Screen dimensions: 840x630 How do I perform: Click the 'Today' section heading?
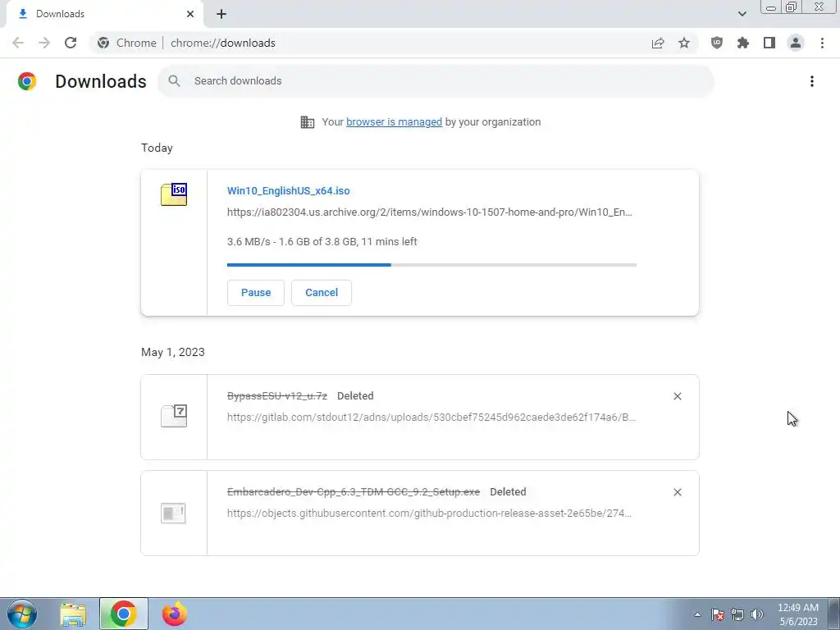[157, 148]
